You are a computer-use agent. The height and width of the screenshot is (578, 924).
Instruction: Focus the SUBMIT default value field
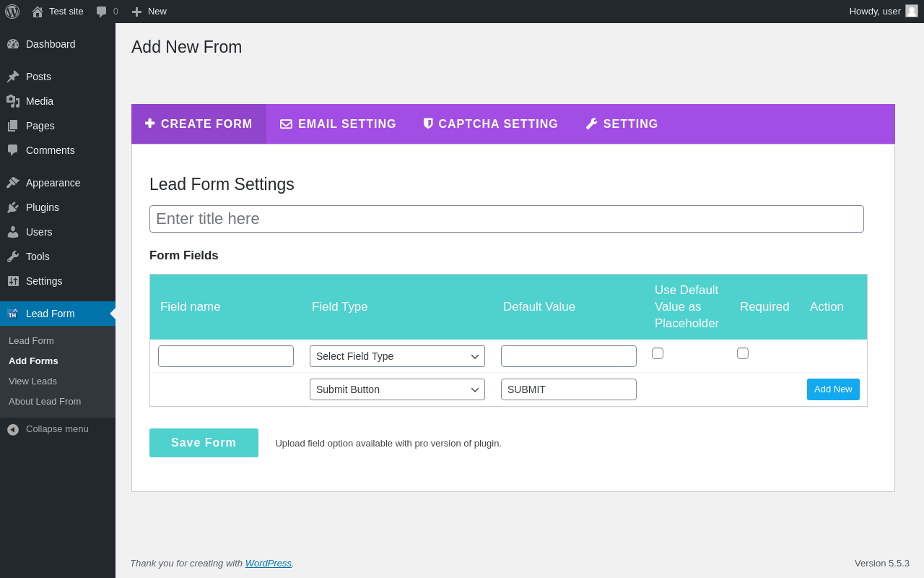point(569,389)
